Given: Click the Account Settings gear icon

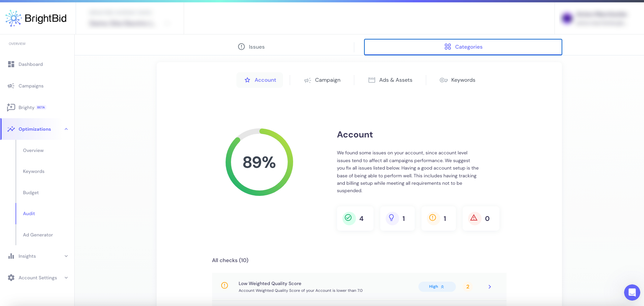Looking at the screenshot, I should (x=11, y=278).
